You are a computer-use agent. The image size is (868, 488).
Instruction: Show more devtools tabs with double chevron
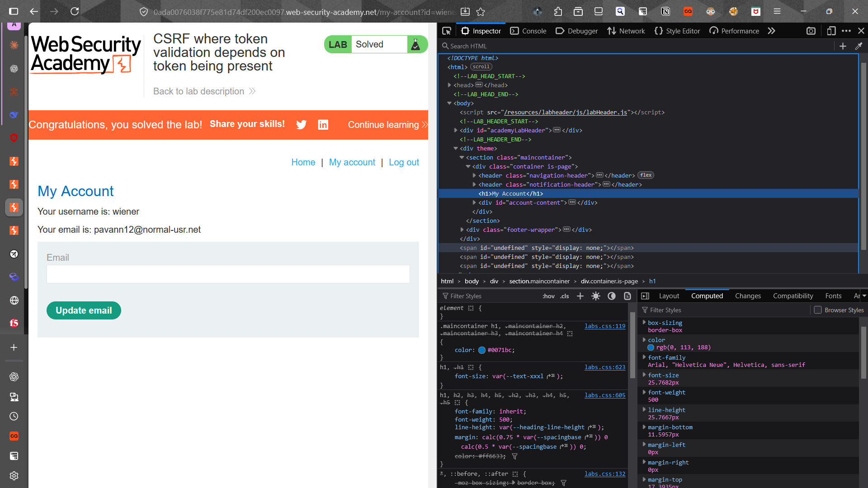point(771,31)
